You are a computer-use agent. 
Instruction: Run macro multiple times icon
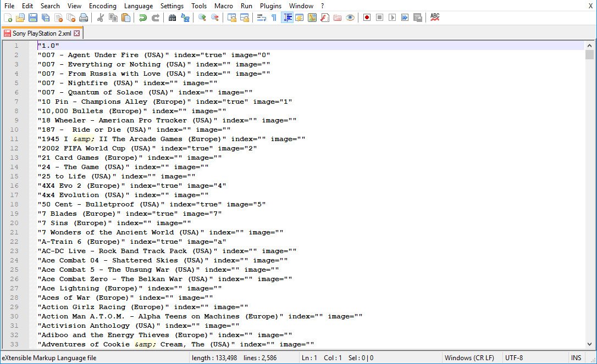405,18
